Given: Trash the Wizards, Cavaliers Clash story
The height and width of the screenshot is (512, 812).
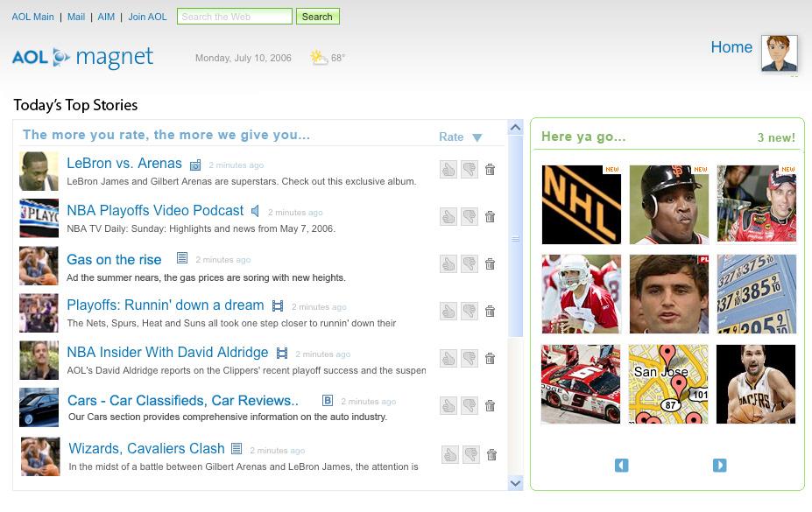Looking at the screenshot, I should [492, 454].
